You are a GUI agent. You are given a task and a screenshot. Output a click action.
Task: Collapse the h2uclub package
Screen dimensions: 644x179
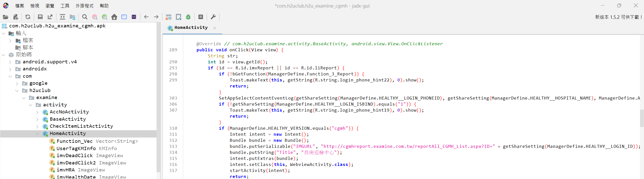(x=17, y=91)
